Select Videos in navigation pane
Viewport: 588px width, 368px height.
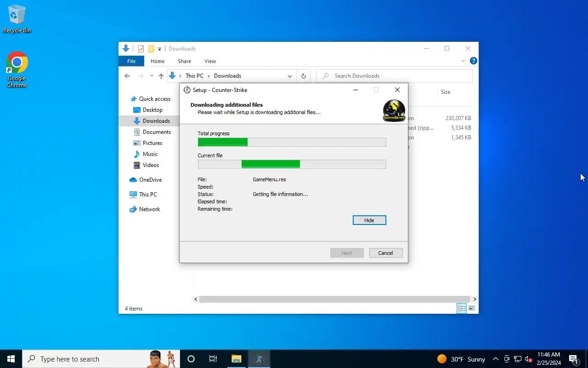[146, 165]
